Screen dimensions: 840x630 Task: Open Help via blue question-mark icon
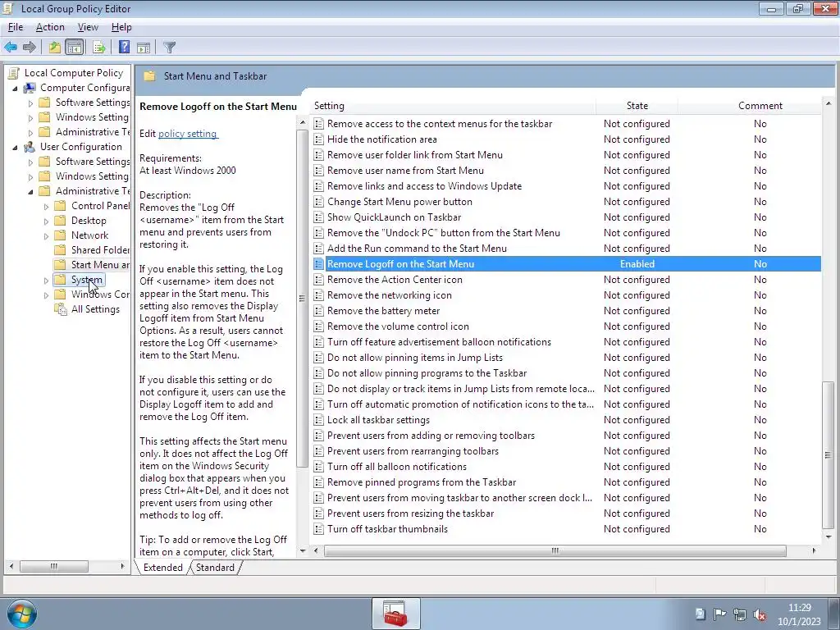pos(125,47)
